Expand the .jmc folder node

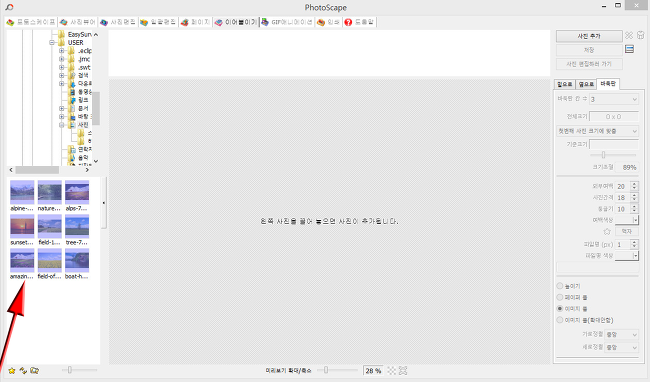click(x=62, y=59)
